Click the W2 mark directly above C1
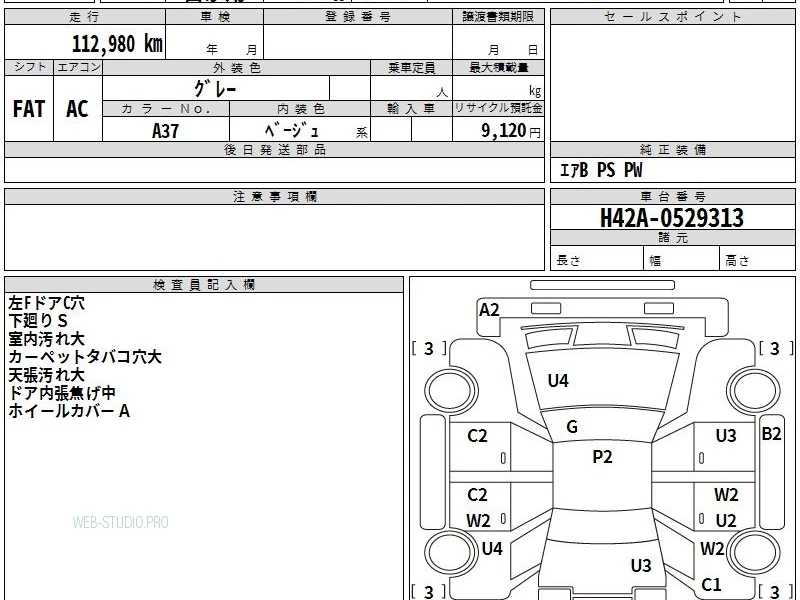This screenshot has width=800, height=600. pos(712,549)
